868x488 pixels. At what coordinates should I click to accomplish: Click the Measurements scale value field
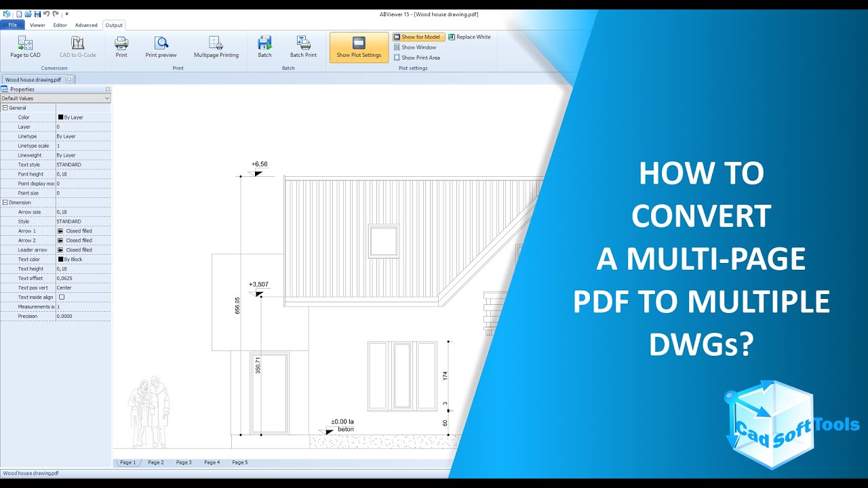click(83, 307)
